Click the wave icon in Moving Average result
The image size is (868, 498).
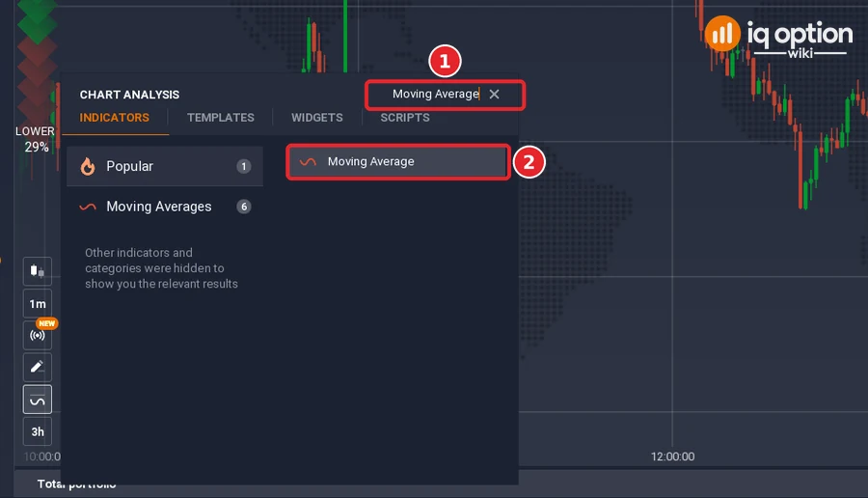coord(308,162)
